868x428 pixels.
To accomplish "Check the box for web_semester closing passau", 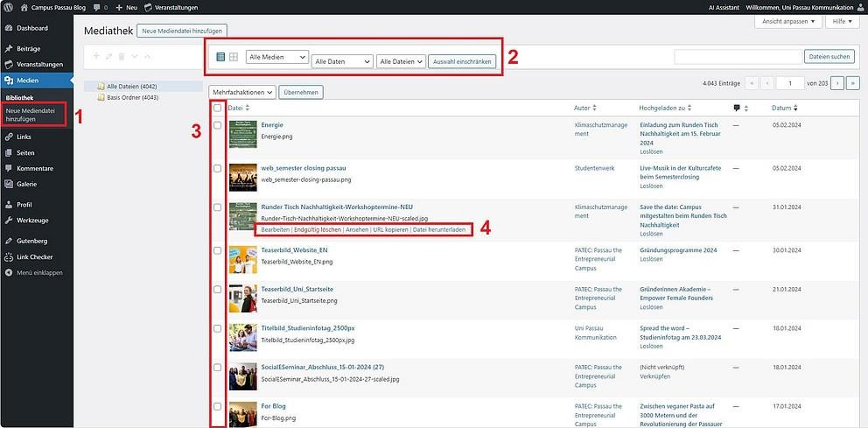I will click(x=218, y=168).
